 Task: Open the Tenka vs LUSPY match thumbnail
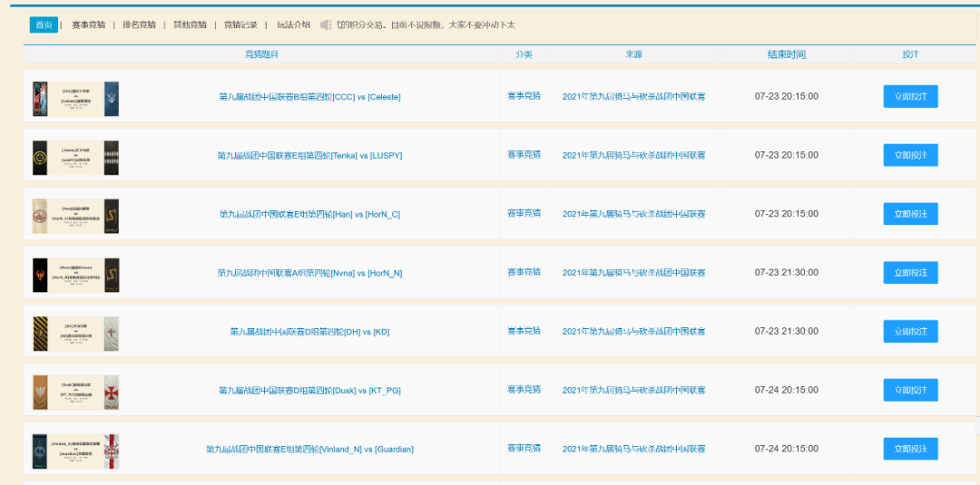75,158
